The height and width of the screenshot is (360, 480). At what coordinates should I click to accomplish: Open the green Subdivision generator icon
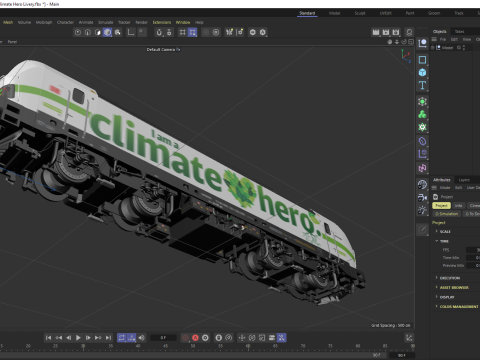click(422, 101)
